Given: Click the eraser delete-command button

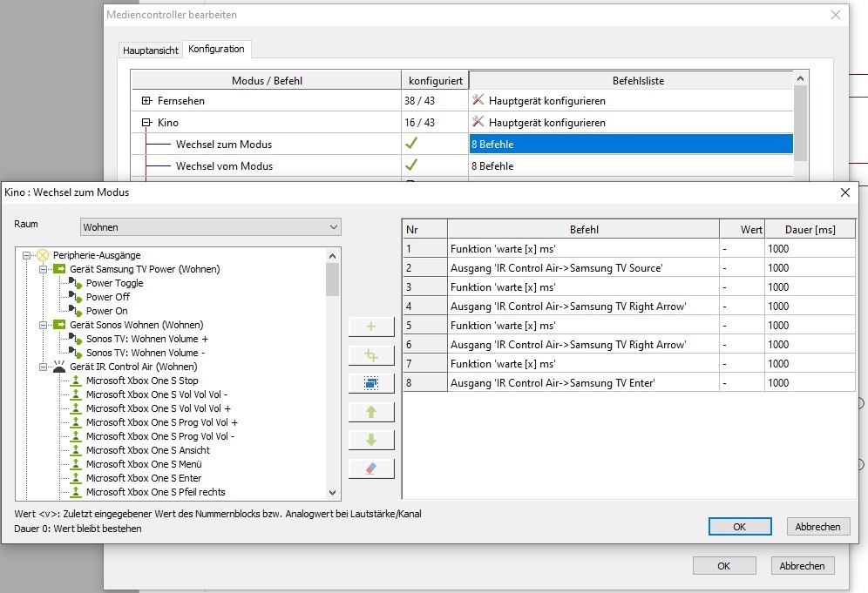Looking at the screenshot, I should pyautogui.click(x=371, y=468).
